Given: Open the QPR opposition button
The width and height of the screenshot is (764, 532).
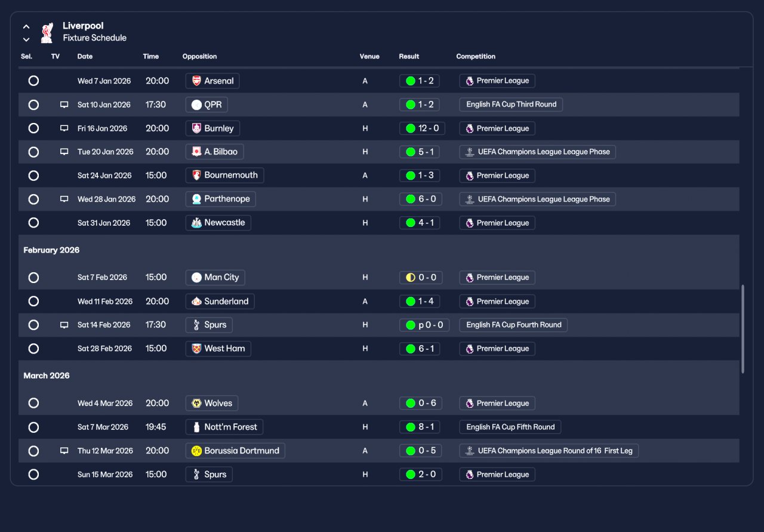Looking at the screenshot, I should pos(207,104).
